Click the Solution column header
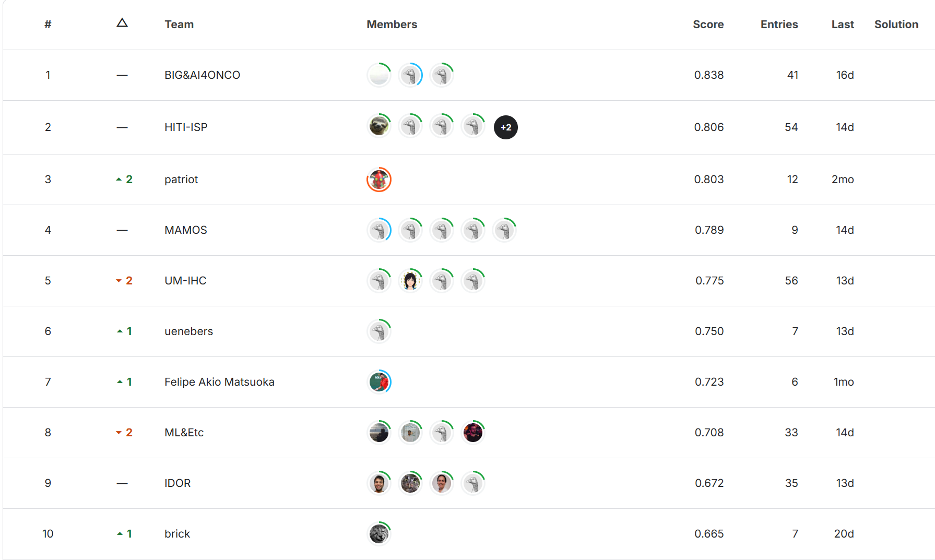 click(x=896, y=25)
